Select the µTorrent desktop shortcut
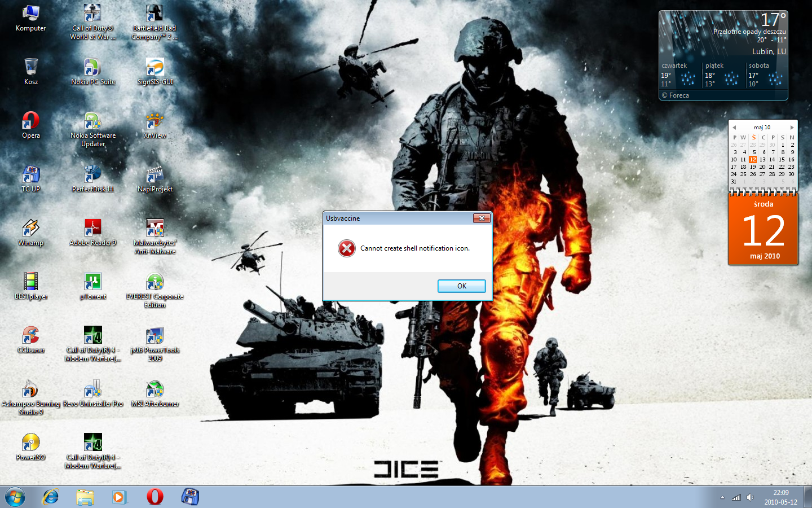Image resolution: width=812 pixels, height=508 pixels. tap(93, 286)
